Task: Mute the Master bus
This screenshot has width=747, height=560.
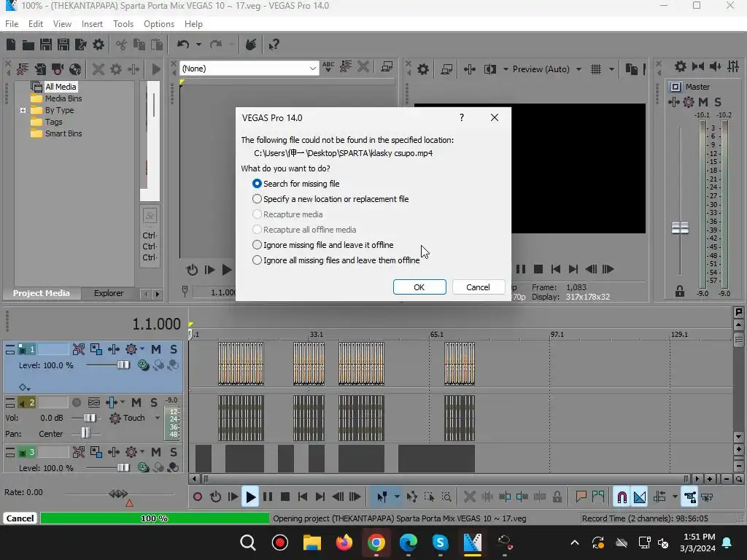Action: [x=703, y=102]
